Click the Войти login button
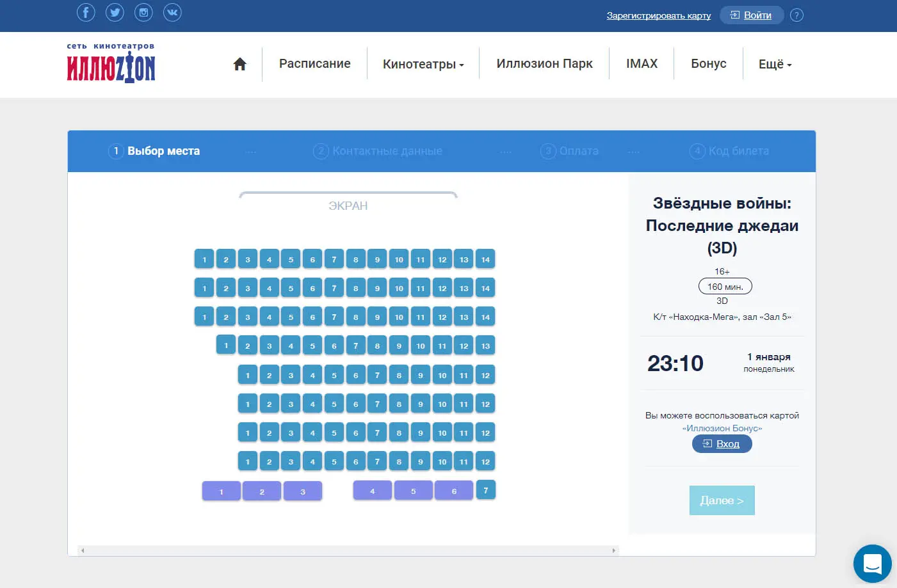Screen dimensions: 897x588 [x=752, y=15]
